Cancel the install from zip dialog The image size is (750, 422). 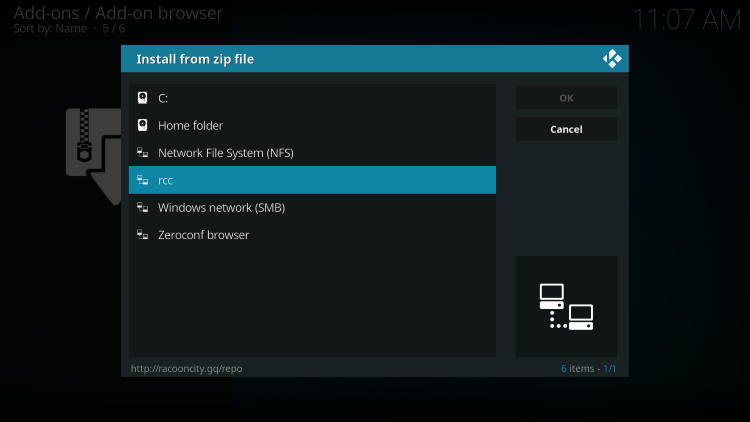point(566,129)
